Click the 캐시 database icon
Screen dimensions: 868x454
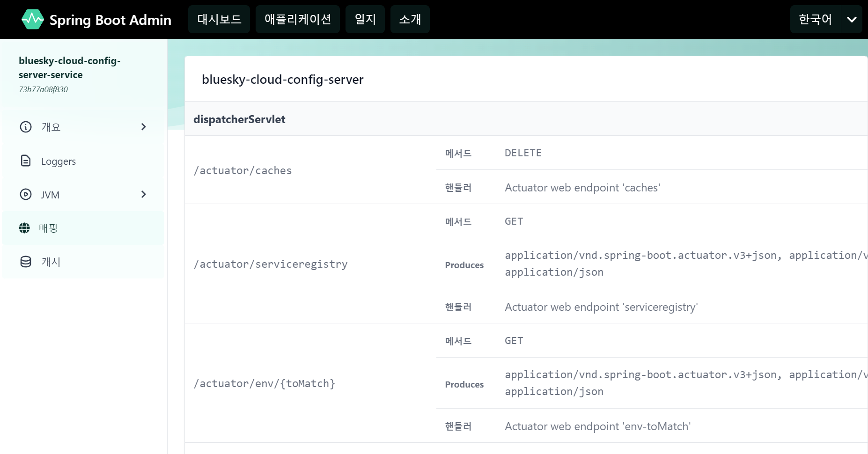pos(26,262)
